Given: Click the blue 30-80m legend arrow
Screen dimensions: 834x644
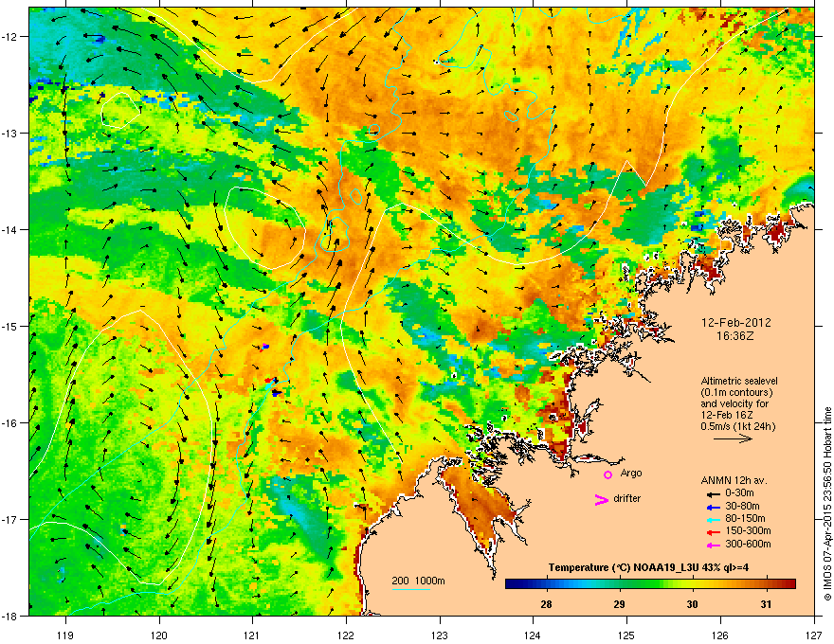Looking at the screenshot, I should point(712,507).
